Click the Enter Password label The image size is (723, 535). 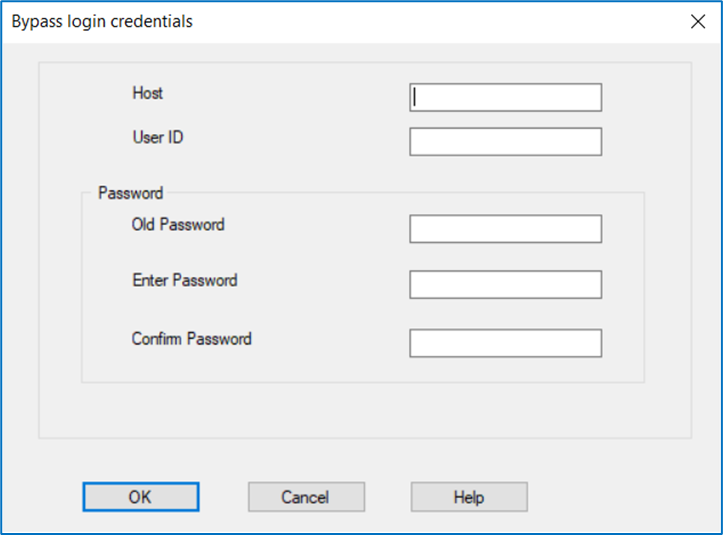184,281
